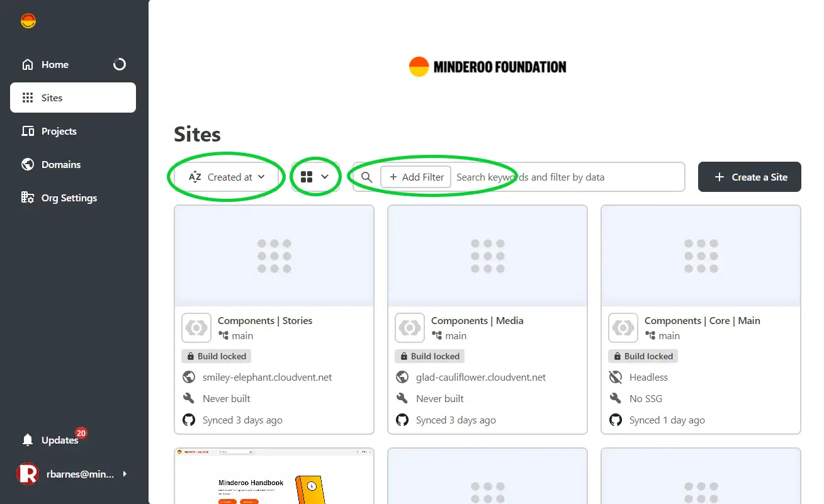The image size is (824, 504).
Task: Open the Created at sort dropdown
Action: point(227,177)
